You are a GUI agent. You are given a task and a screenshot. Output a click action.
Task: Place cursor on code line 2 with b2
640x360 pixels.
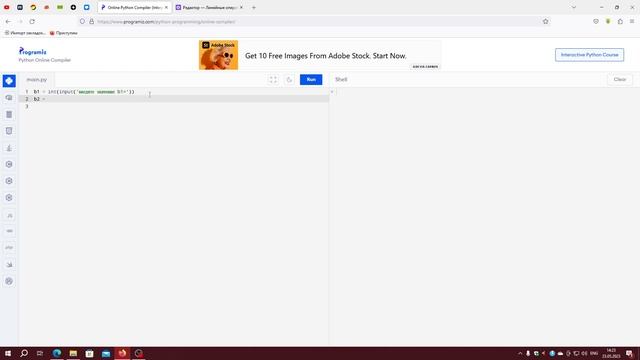174,99
